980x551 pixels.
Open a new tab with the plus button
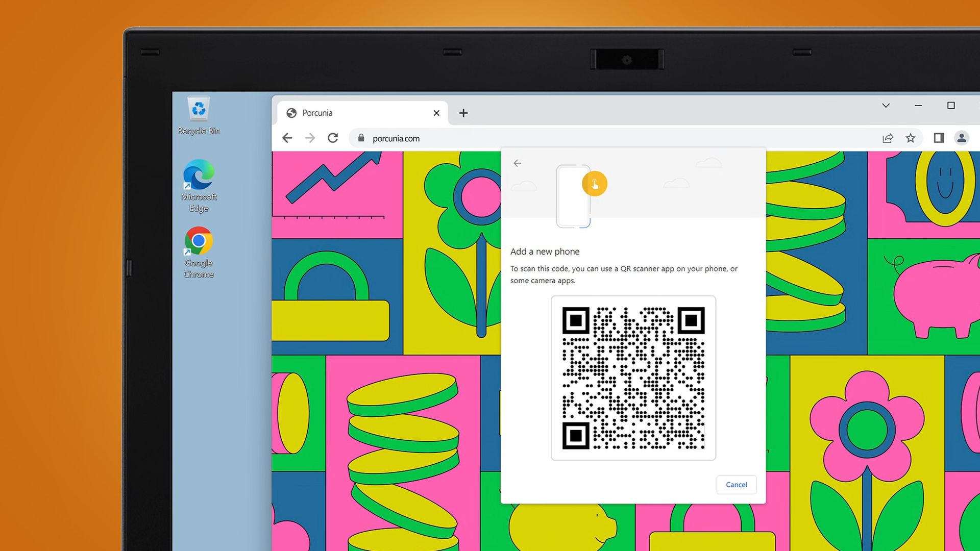(463, 113)
